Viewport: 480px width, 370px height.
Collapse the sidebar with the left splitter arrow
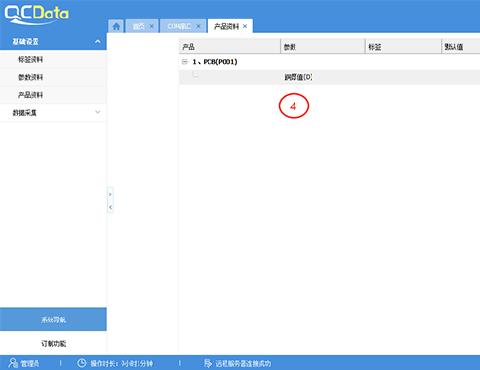click(110, 207)
